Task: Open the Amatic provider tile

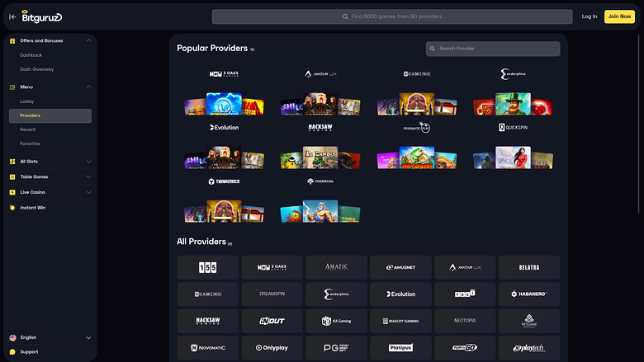Action: coord(336,267)
